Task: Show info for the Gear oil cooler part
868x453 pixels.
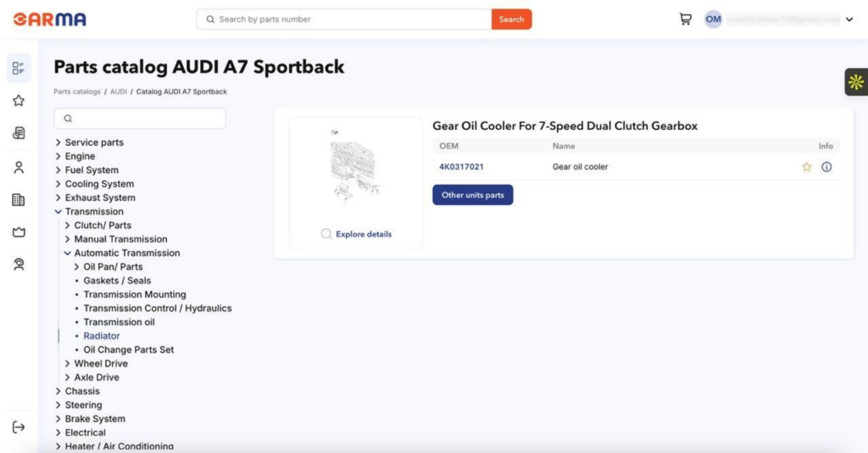Action: tap(826, 167)
